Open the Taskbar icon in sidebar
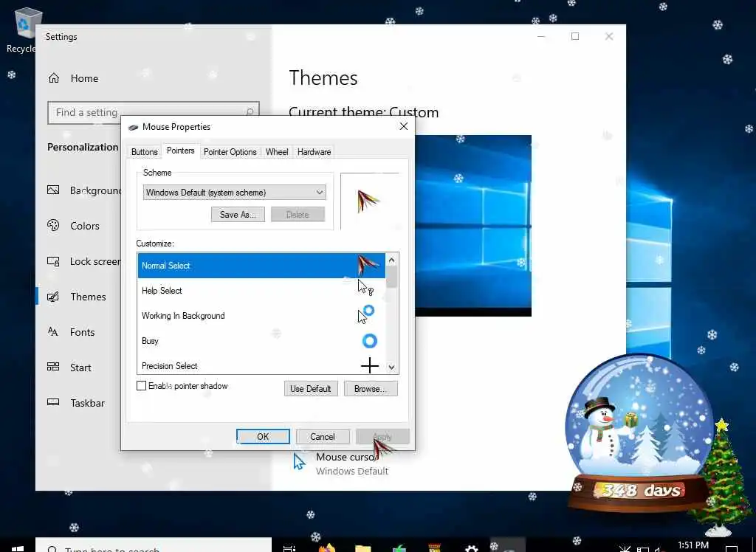Screen dimensions: 756x552 tap(53, 402)
